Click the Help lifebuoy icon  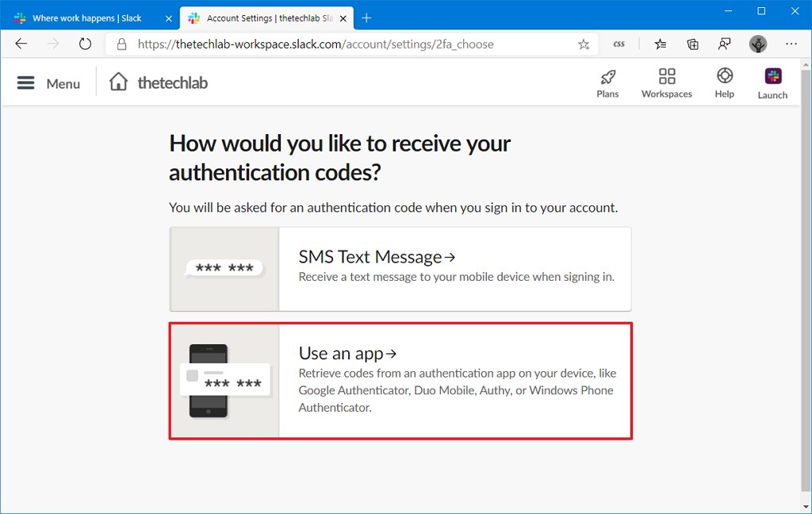point(725,75)
